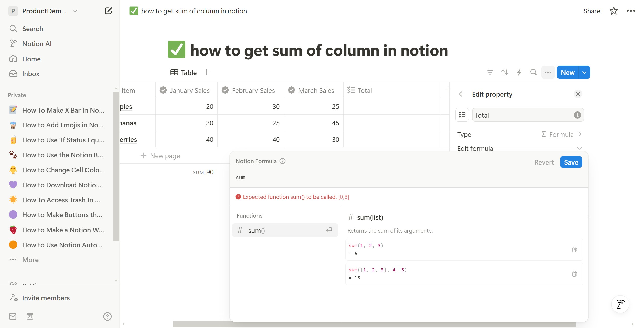Save the formula
The width and height of the screenshot is (644, 328).
(x=571, y=162)
